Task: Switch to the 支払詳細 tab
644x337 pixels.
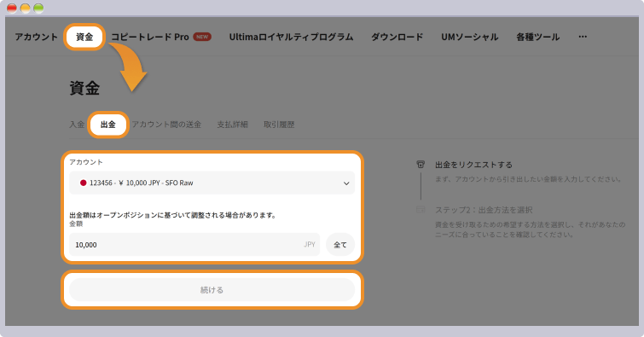Action: 233,125
